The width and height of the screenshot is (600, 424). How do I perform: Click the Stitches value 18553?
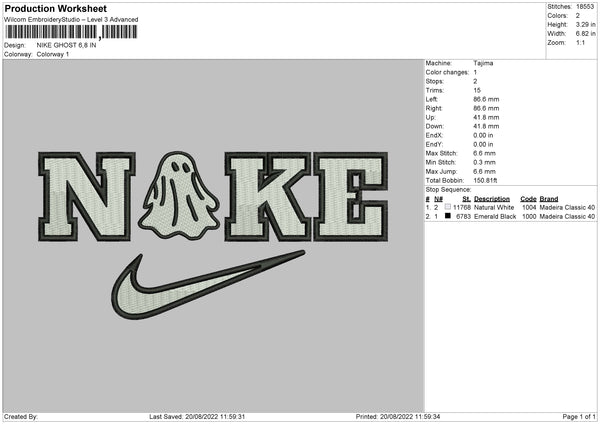coord(585,7)
